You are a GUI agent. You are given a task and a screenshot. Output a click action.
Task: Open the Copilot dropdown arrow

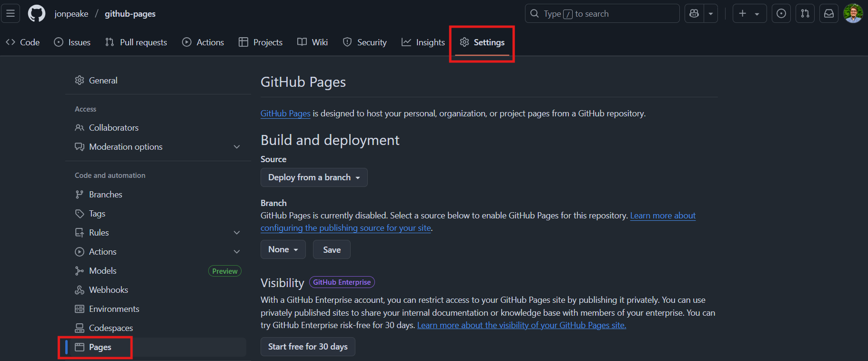point(711,13)
